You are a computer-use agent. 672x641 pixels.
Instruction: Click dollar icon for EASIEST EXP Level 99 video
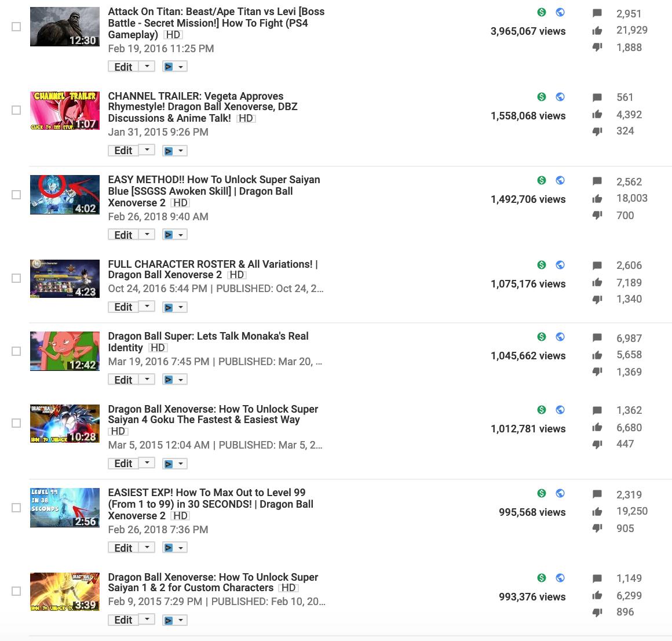click(542, 493)
